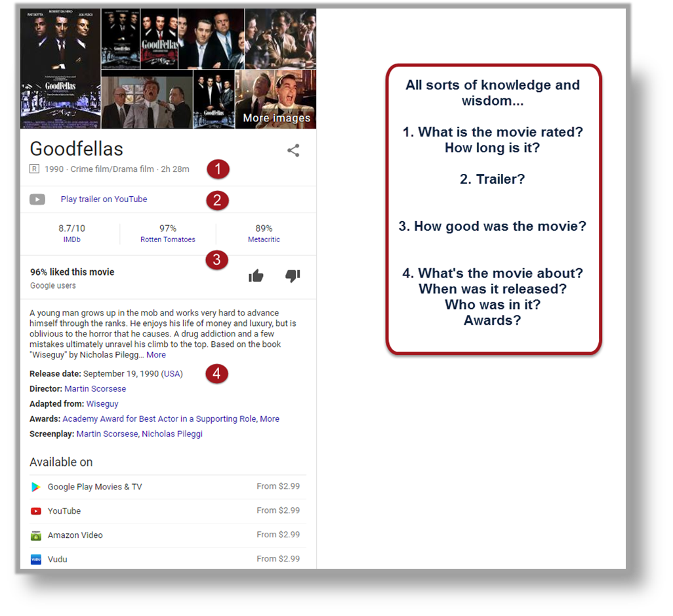Viewport: 673px width, 616px height.
Task: Click the 1990 Crime film/Drama film subtitle
Action: click(x=117, y=169)
